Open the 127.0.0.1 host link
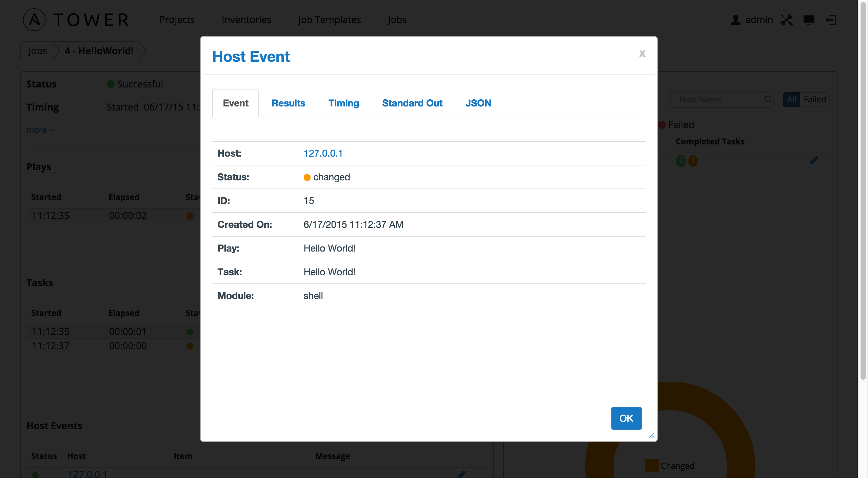 [x=323, y=153]
